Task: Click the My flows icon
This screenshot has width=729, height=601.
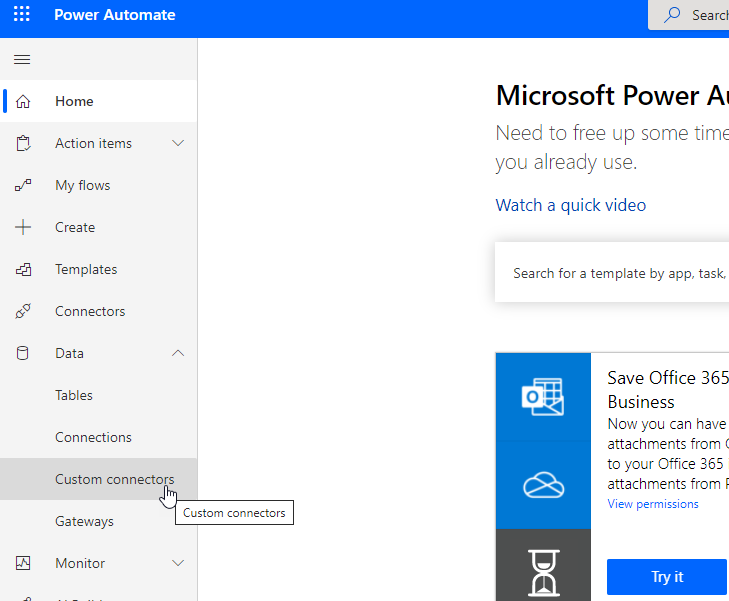Action: click(x=23, y=185)
